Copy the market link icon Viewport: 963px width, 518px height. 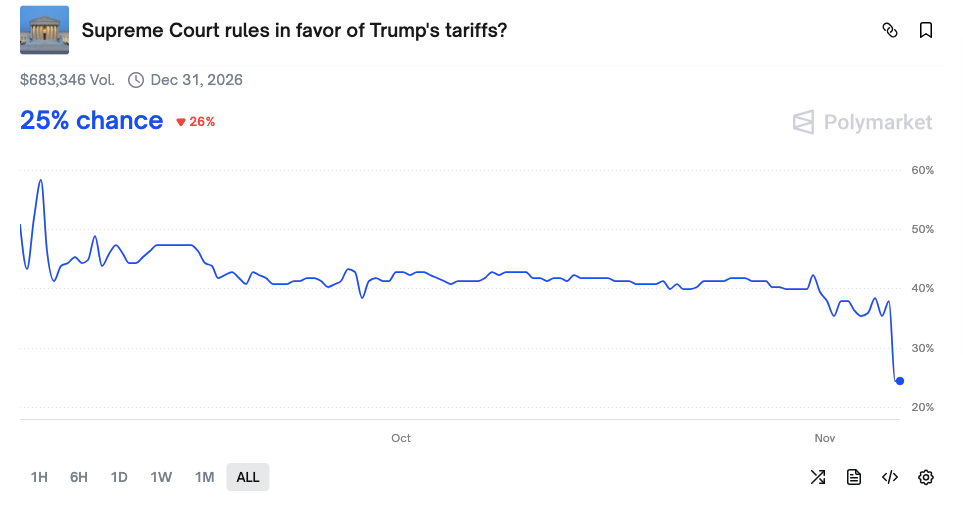tap(890, 30)
